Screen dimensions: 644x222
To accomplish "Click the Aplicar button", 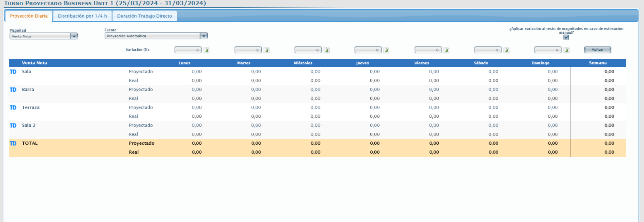I will pos(598,49).
